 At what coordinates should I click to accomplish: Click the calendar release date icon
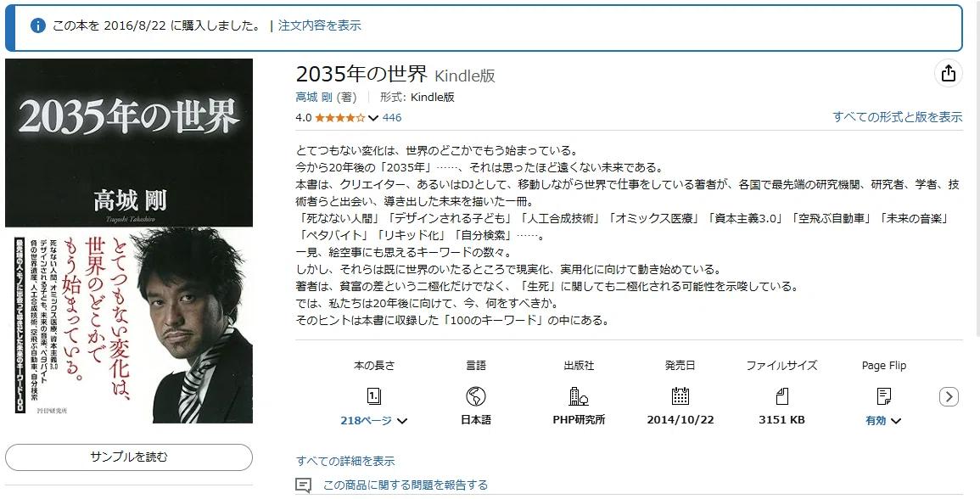coord(680,395)
